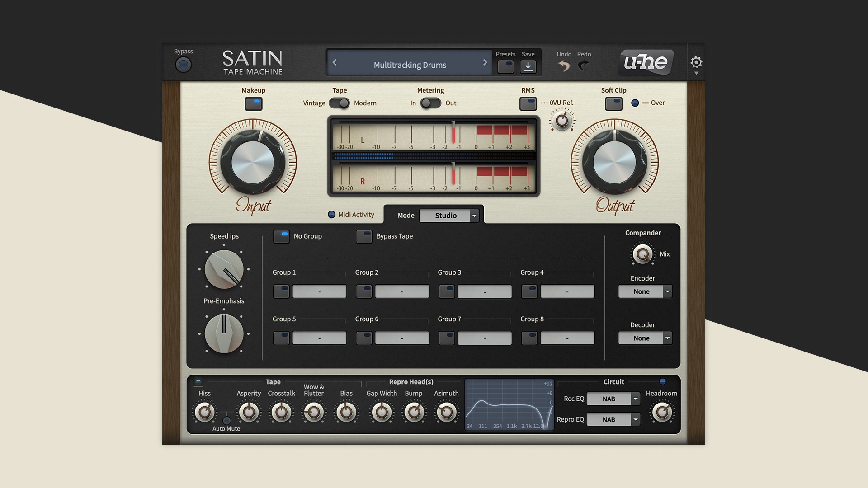The height and width of the screenshot is (488, 868).
Task: Click the Bypass button on the top left
Action: pyautogui.click(x=183, y=65)
